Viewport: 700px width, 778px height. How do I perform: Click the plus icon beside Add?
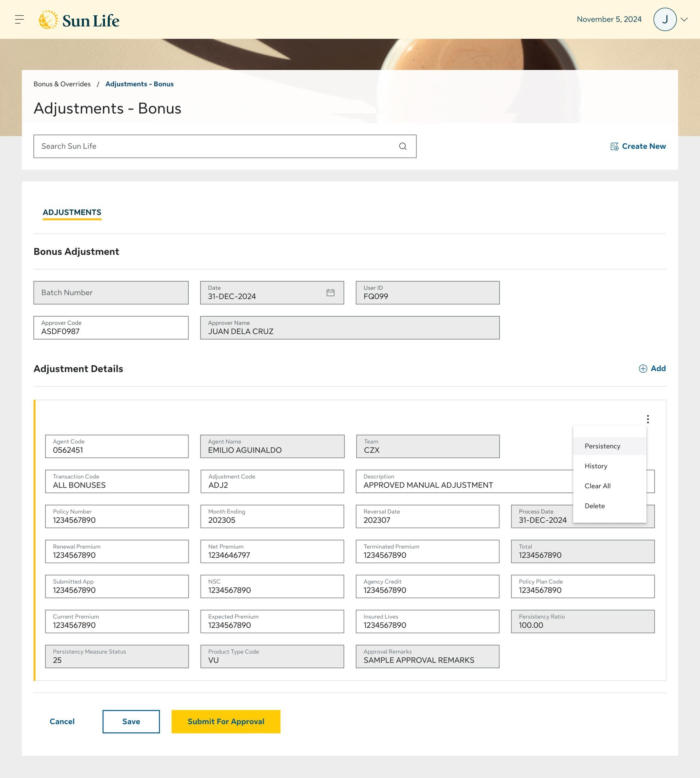pos(643,369)
